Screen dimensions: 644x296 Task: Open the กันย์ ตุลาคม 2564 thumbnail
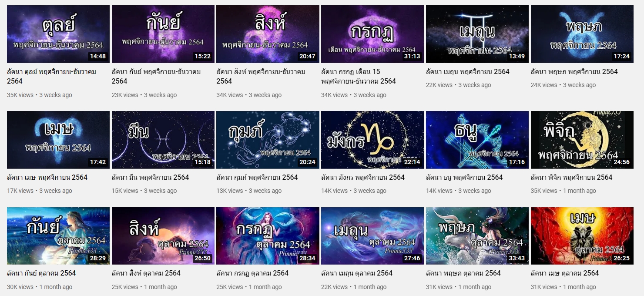pyautogui.click(x=58, y=236)
